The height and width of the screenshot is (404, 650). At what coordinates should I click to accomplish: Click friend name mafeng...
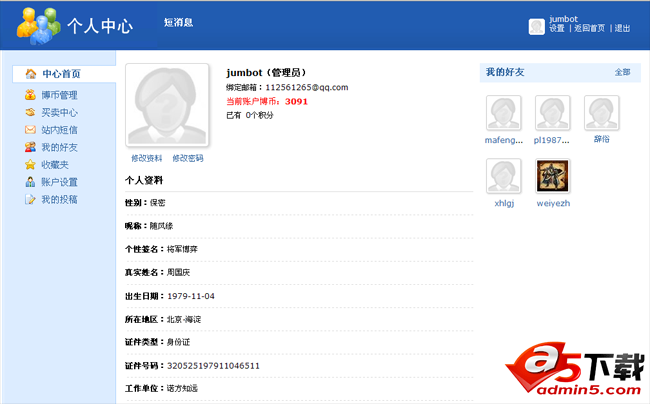point(504,140)
